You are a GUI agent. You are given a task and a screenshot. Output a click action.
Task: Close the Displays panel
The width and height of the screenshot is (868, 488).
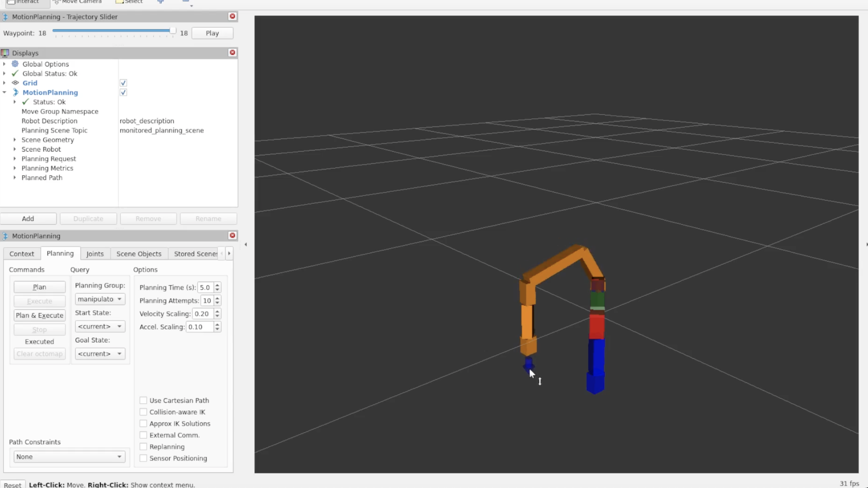(x=232, y=53)
